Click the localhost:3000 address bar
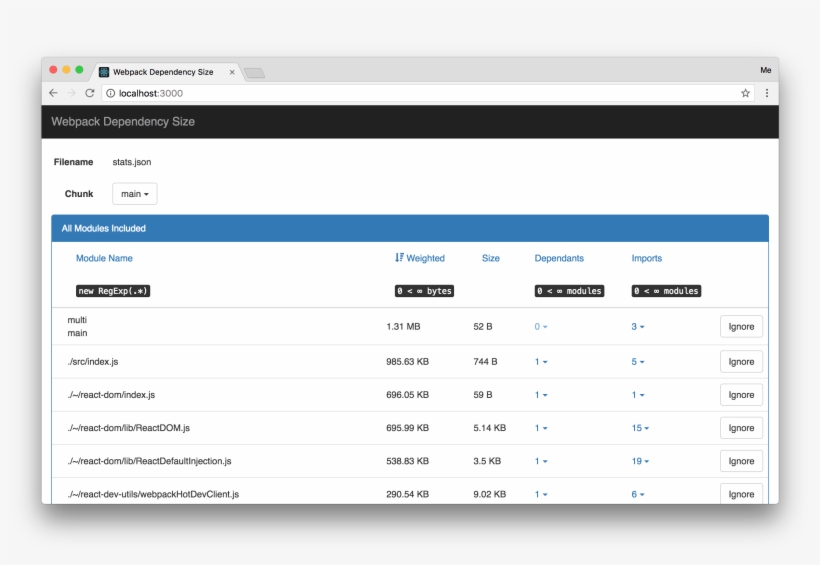 click(x=400, y=93)
